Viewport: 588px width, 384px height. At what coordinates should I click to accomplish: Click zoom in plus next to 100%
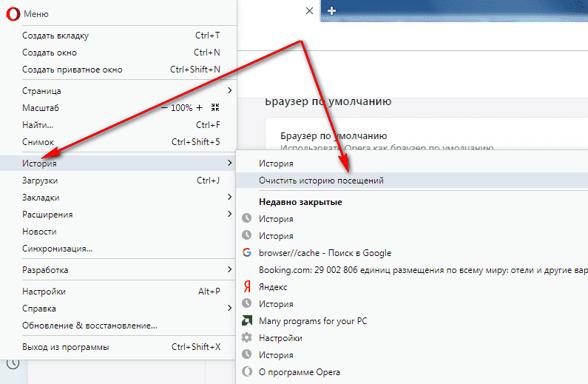pos(199,108)
